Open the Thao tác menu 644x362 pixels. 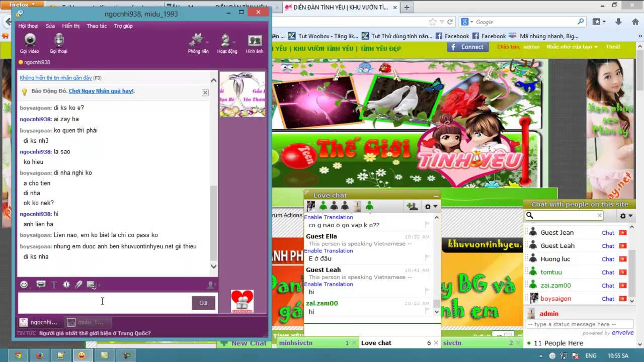(97, 26)
